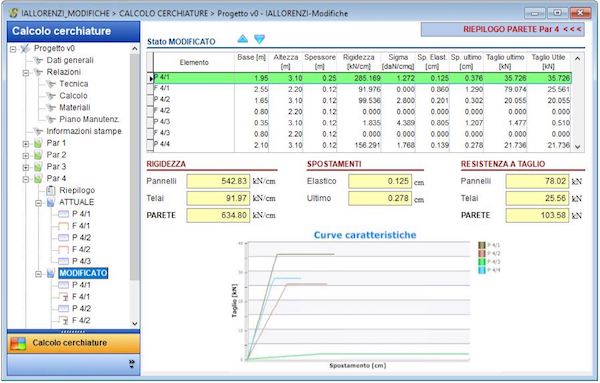Collapse the Progetto v0 tree node

pyautogui.click(x=13, y=49)
